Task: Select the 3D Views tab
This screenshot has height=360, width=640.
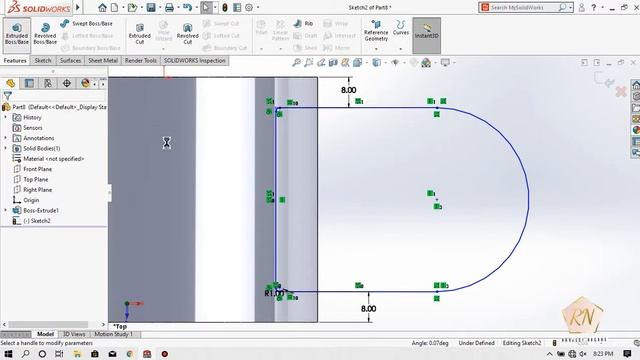Action: [x=74, y=334]
